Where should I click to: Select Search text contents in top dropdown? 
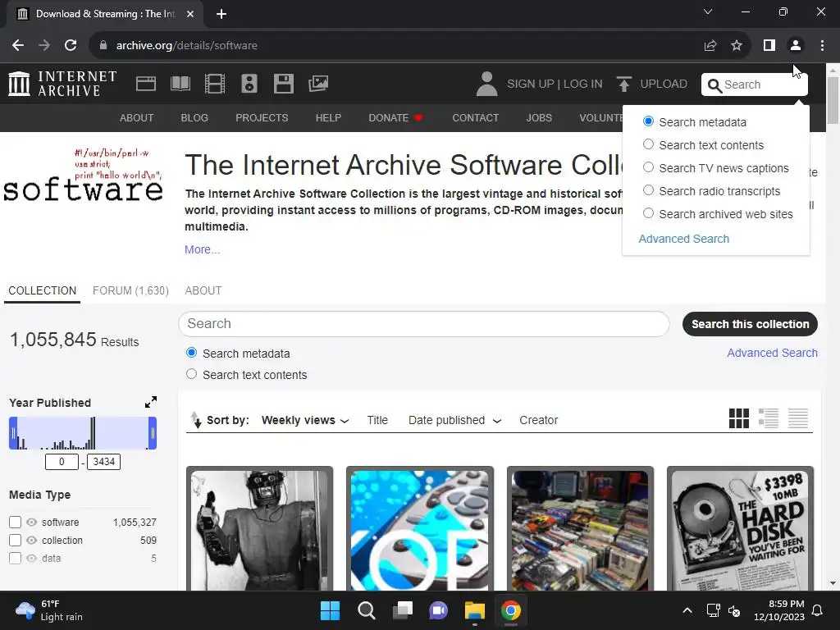(x=648, y=144)
